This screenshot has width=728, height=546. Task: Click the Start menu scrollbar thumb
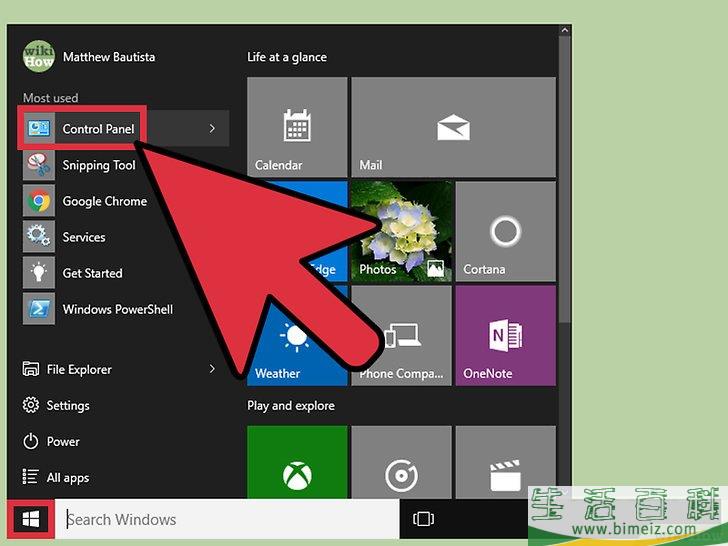[x=565, y=179]
